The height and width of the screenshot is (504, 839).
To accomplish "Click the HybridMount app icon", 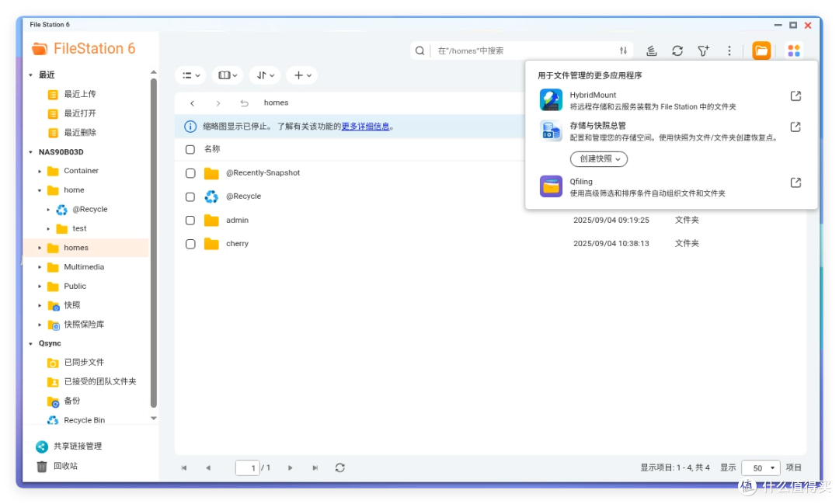I will point(551,100).
